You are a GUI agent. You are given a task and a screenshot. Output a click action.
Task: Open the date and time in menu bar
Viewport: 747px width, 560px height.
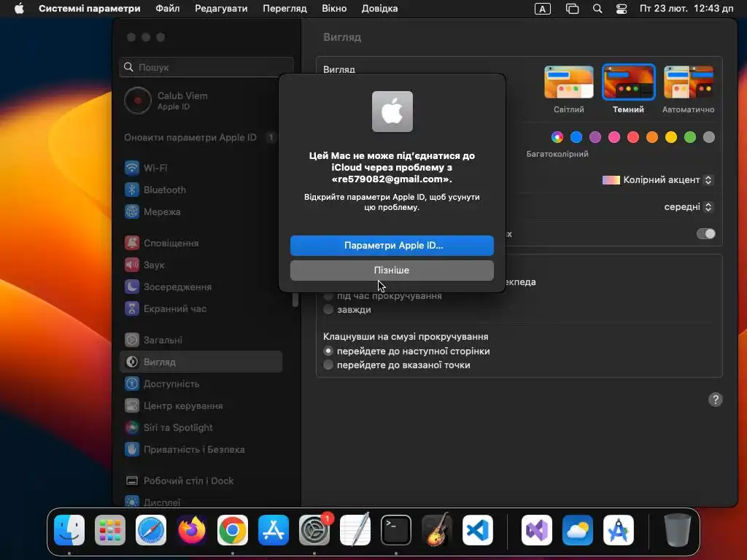(686, 9)
